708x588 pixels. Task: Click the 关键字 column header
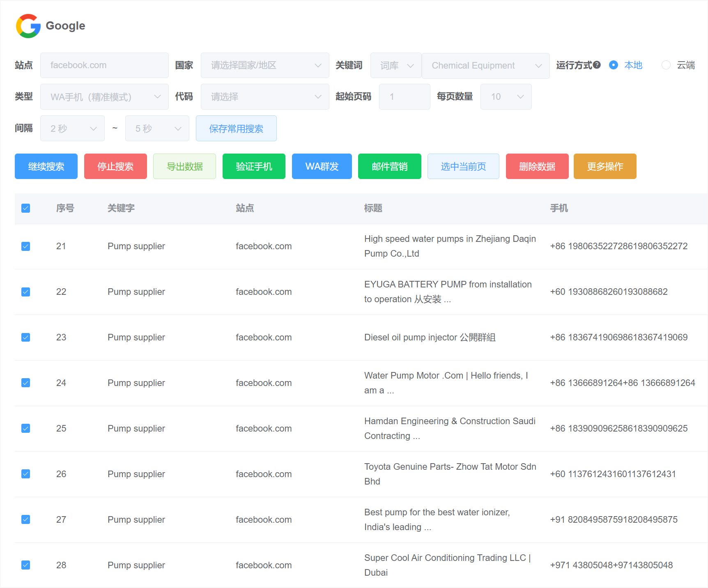coord(121,208)
